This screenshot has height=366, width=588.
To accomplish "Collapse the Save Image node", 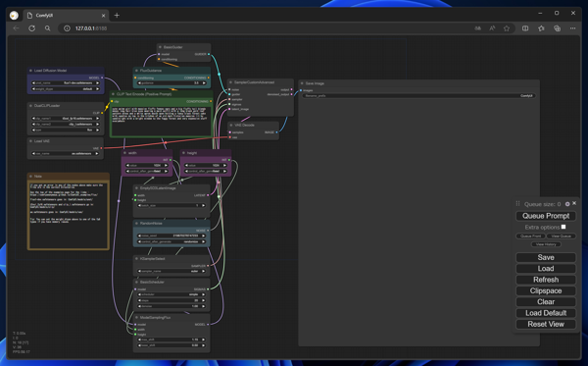I will [302, 83].
